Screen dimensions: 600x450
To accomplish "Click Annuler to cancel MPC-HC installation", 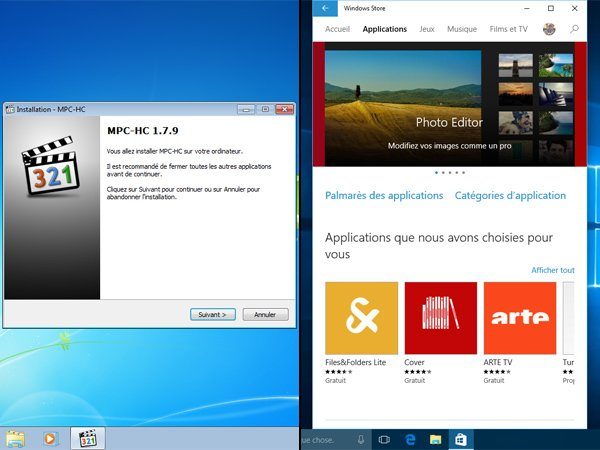I will click(265, 315).
